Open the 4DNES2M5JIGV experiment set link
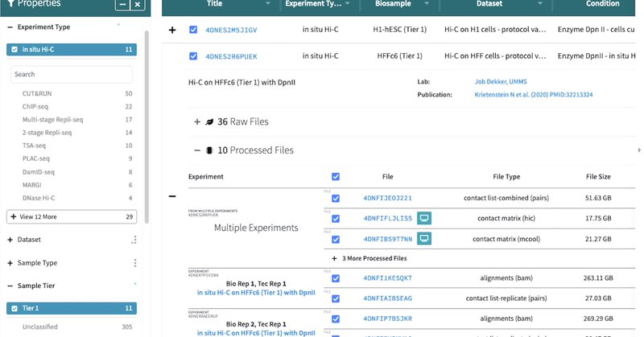644x337 pixels. [x=231, y=30]
